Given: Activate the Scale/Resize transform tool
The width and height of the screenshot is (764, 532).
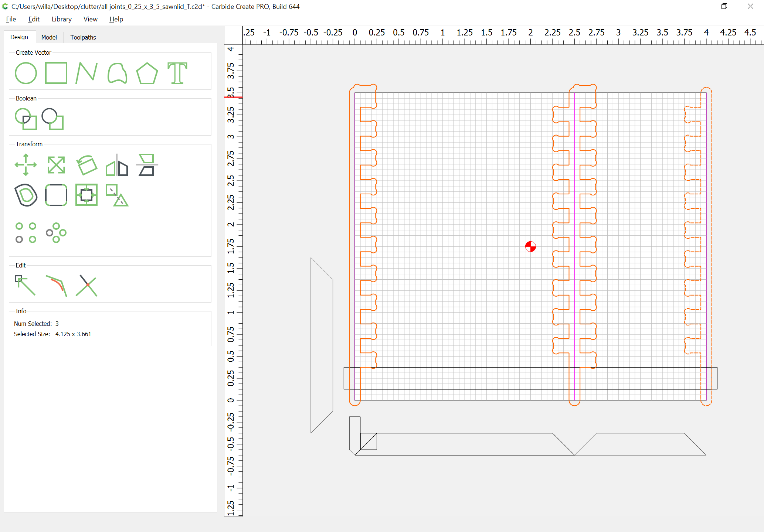Looking at the screenshot, I should pos(56,165).
